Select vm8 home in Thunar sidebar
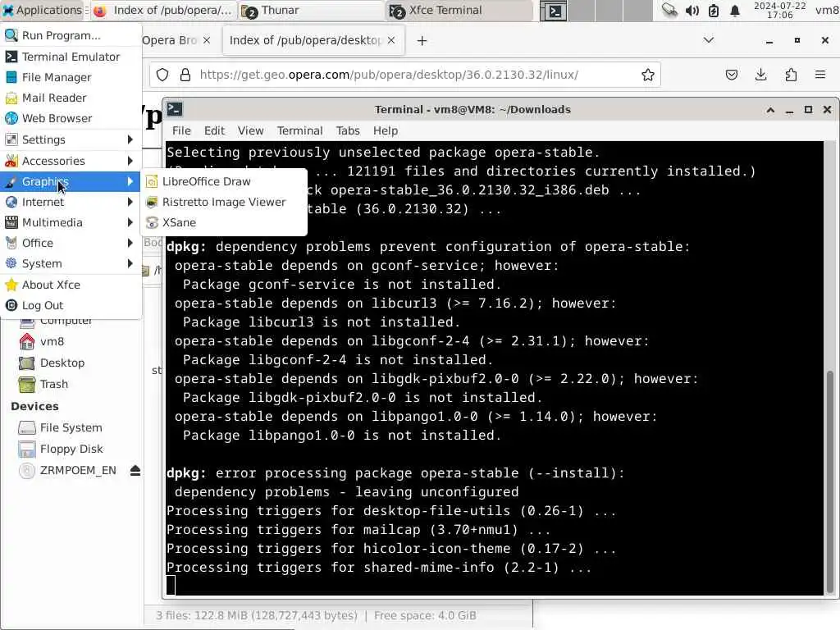This screenshot has height=630, width=840. pyautogui.click(x=52, y=341)
